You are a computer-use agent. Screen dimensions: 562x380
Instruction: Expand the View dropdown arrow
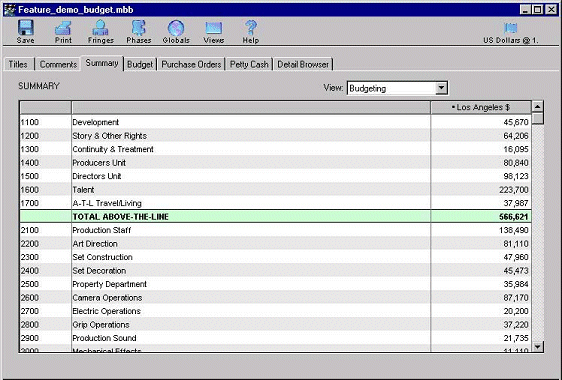[x=441, y=88]
